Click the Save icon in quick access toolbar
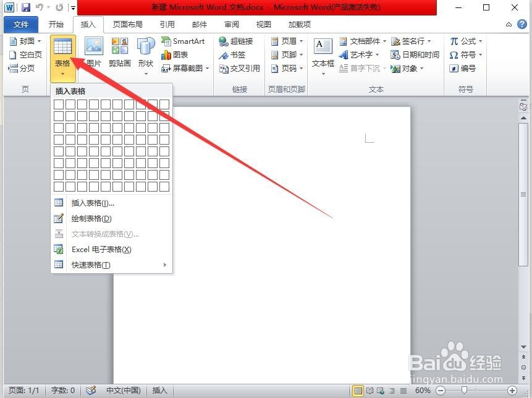Image resolution: width=532 pixels, height=398 pixels. coord(26,7)
